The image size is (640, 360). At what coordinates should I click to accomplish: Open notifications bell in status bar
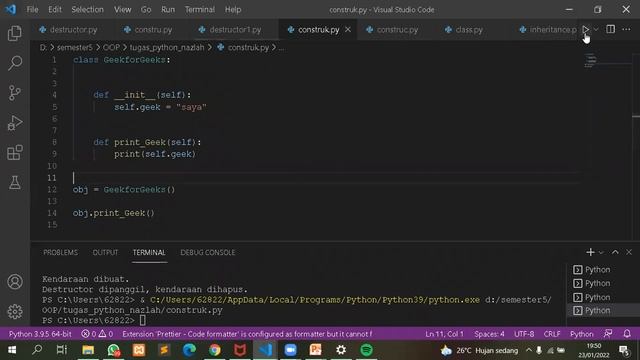point(627,334)
